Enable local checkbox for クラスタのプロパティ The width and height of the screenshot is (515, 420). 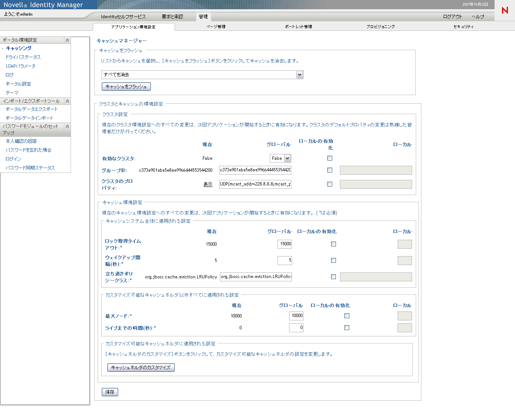point(330,184)
